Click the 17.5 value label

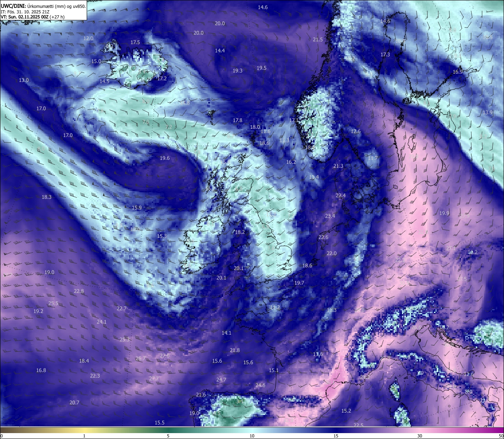pyautogui.click(x=135, y=43)
